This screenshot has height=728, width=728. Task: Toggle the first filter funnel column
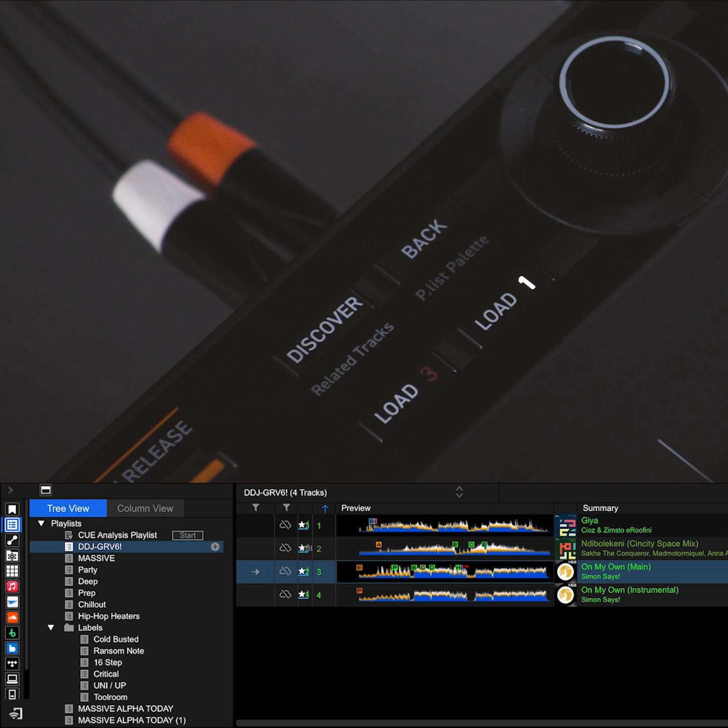[256, 508]
